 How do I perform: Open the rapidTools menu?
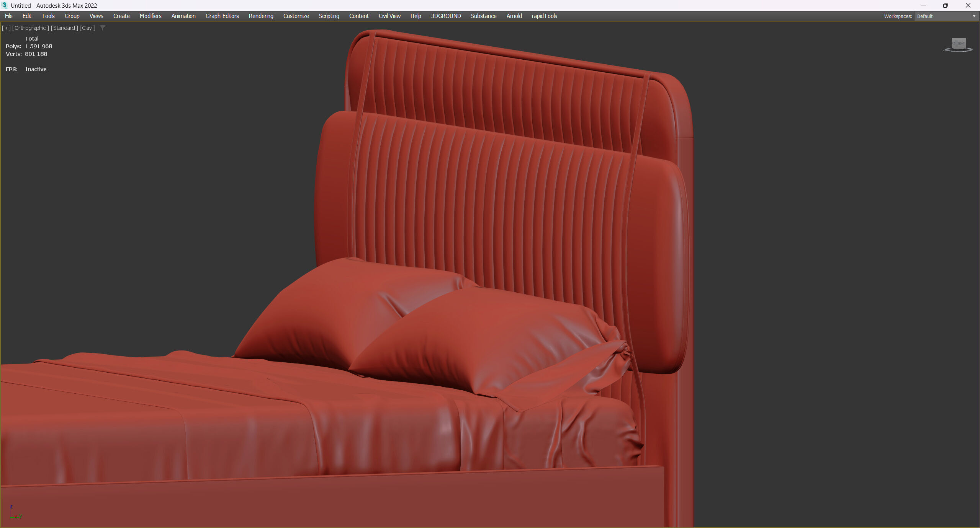544,16
